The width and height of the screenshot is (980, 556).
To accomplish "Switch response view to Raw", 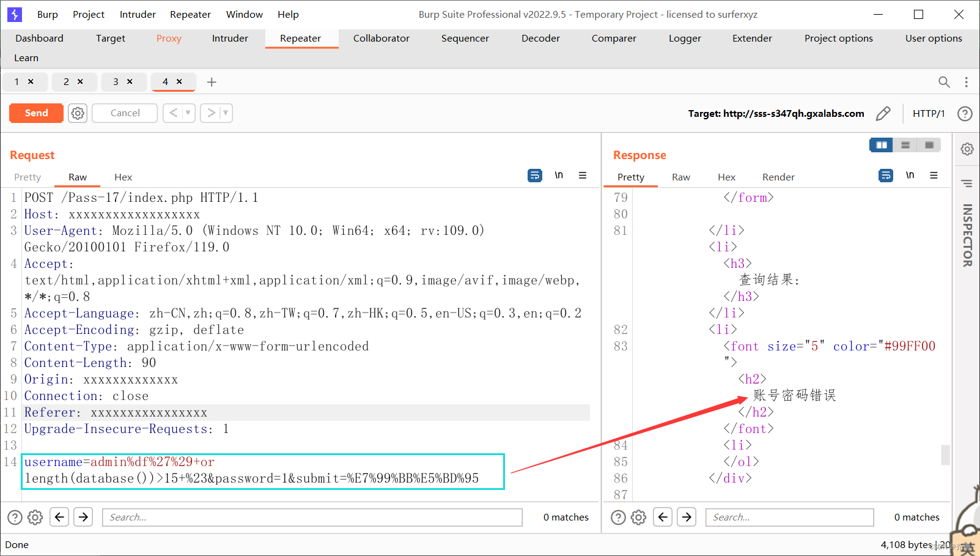I will point(681,177).
